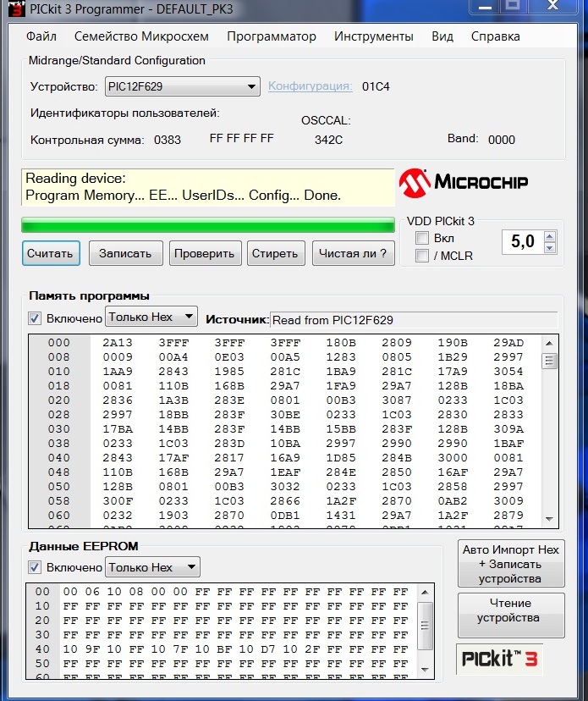Click user IDs value FF FF FF FF
The height and width of the screenshot is (701, 588).
(x=242, y=138)
